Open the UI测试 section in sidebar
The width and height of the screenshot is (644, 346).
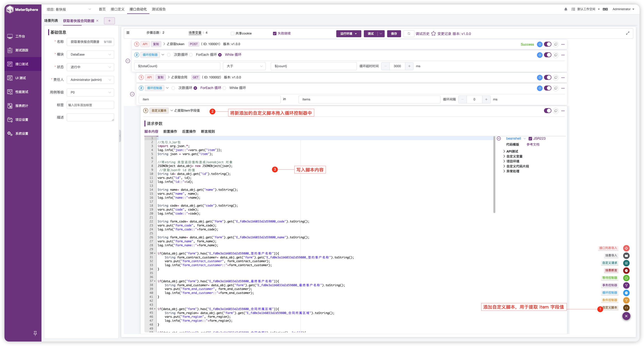click(20, 78)
